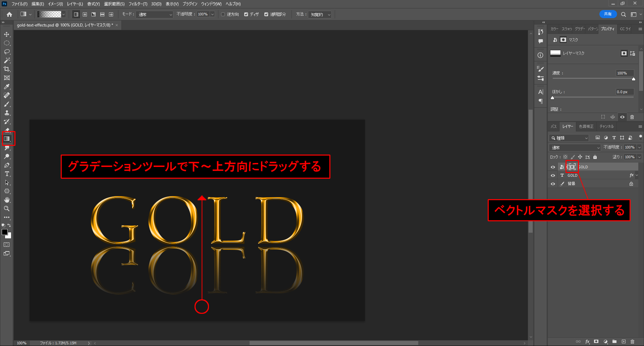Hide the 背景 layer visibility

click(553, 184)
